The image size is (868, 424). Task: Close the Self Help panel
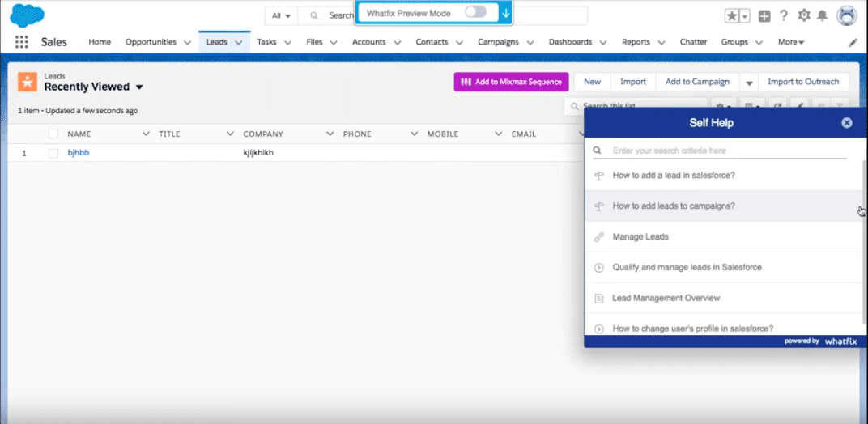[x=847, y=123]
